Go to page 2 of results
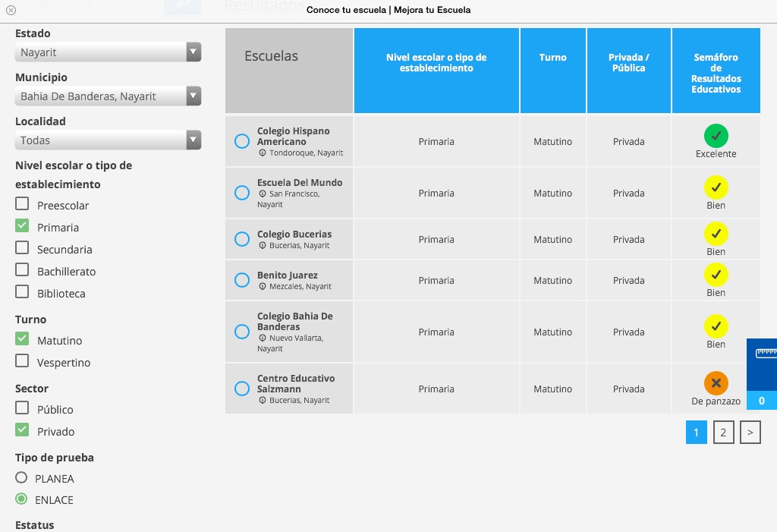 (723, 433)
